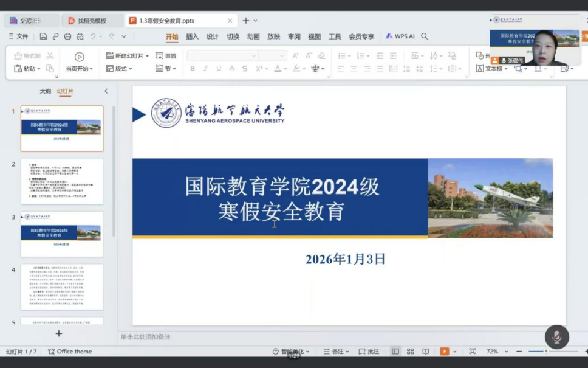This screenshot has height=368, width=588.
Task: Collapse the slide panel with the chevron arrow
Action: 106,91
